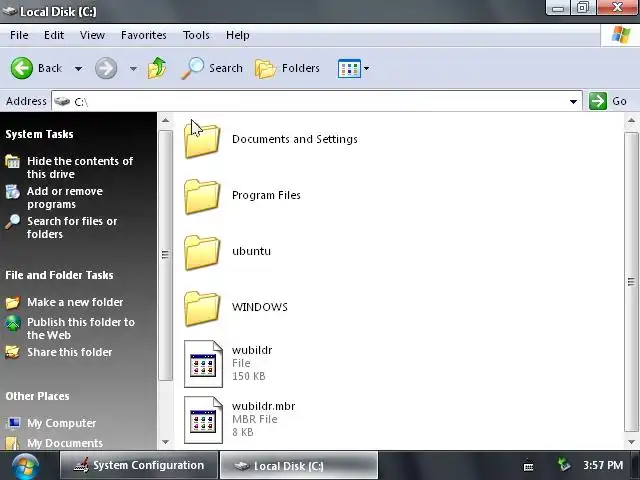Screen dimensions: 640x480
Task: Toggle the Folders pane toolbar icon
Action: pos(265,69)
